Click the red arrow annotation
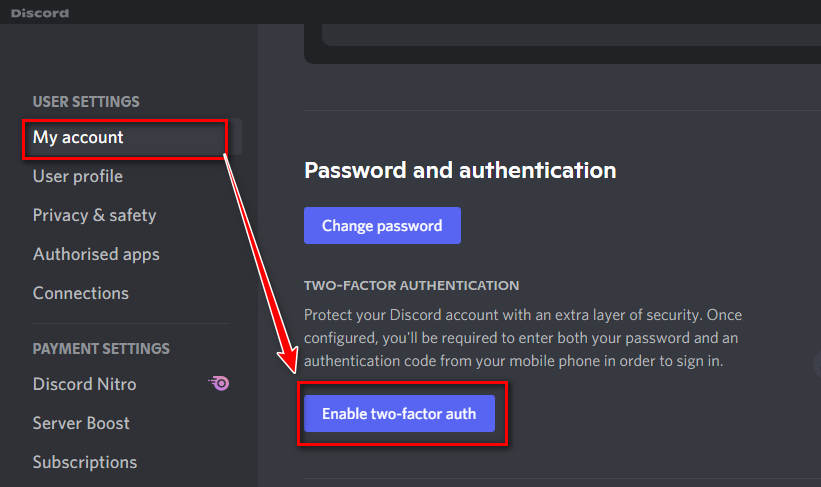Image resolution: width=821 pixels, height=487 pixels. (x=260, y=263)
